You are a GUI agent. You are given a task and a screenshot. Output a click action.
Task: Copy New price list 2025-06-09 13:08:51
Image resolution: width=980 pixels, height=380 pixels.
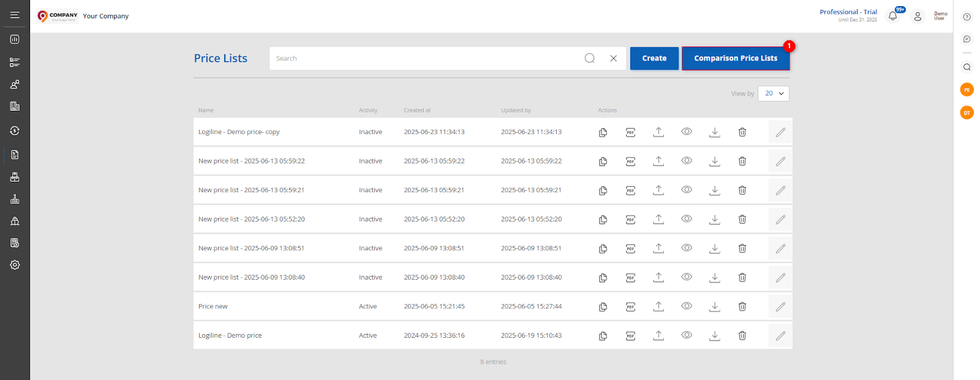click(x=603, y=248)
